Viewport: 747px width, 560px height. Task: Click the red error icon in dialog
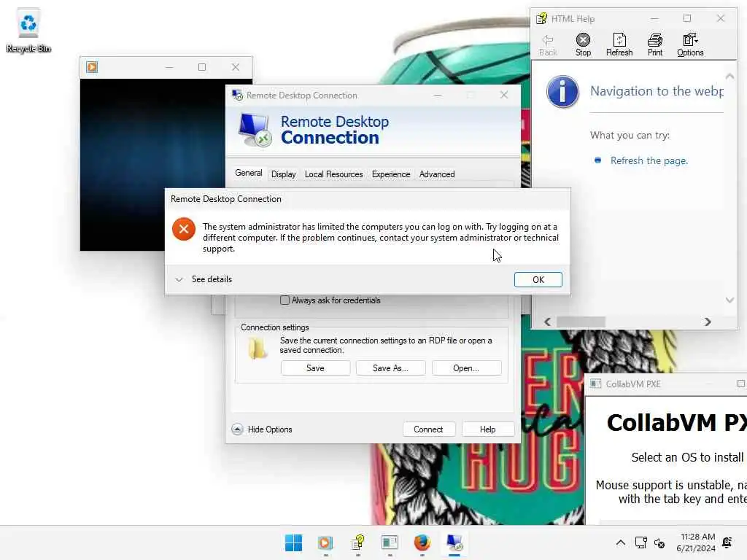coord(184,229)
